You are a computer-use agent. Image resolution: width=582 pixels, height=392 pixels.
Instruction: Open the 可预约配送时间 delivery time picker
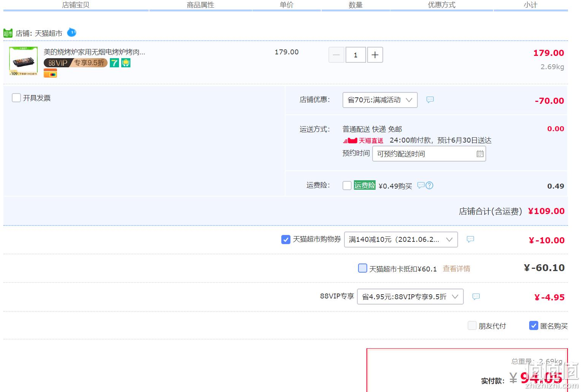point(429,154)
